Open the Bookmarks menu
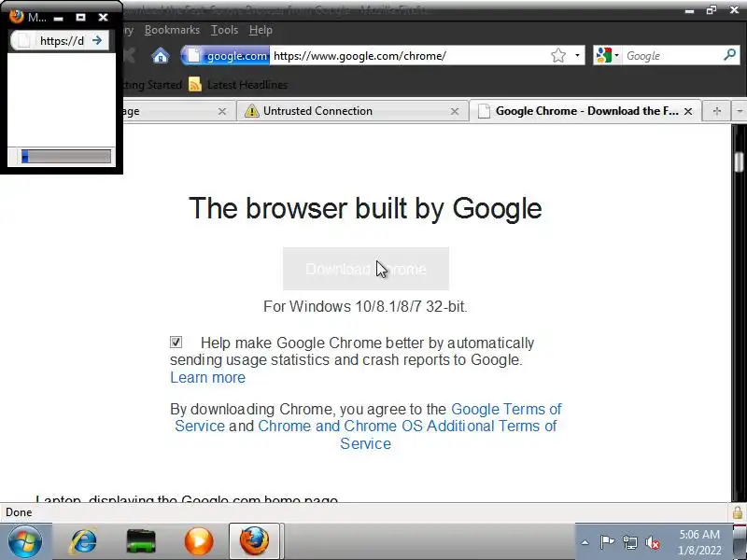The image size is (747, 560). [x=172, y=30]
